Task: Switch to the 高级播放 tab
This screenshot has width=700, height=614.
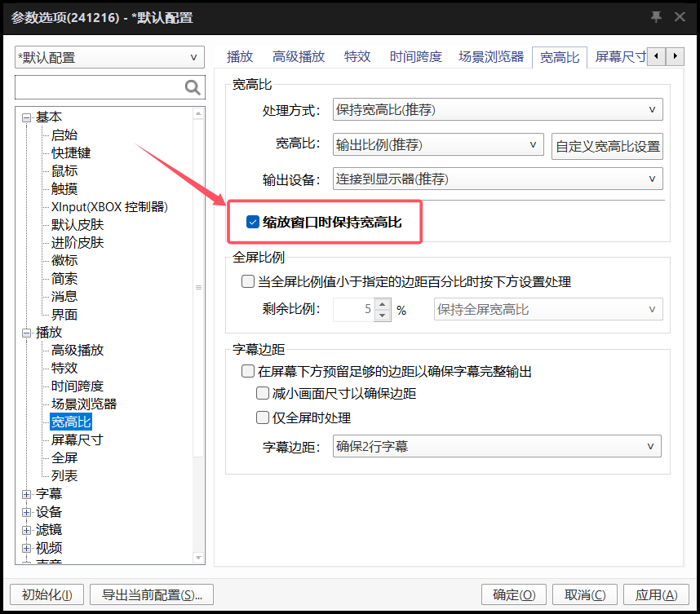Action: point(299,57)
